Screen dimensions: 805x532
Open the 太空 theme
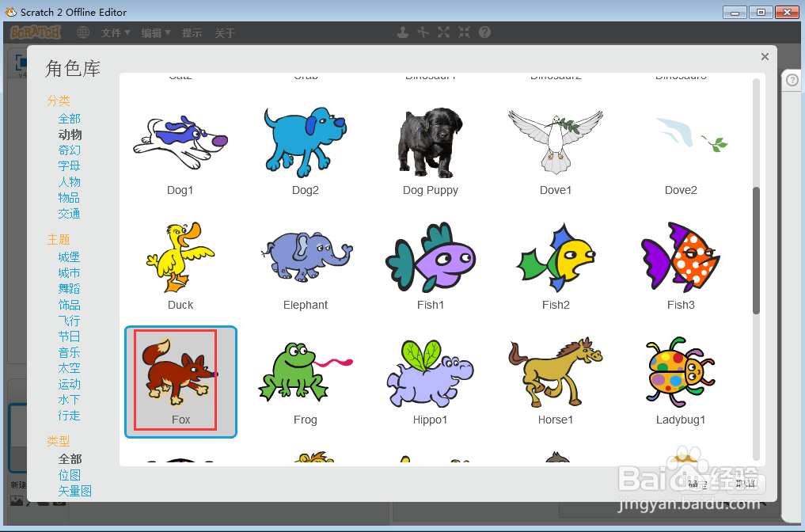pyautogui.click(x=70, y=368)
